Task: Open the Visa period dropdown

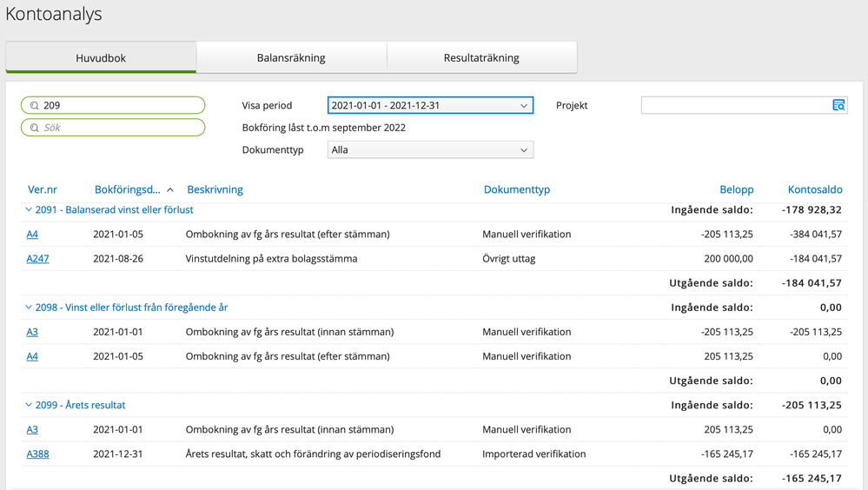Action: 430,105
